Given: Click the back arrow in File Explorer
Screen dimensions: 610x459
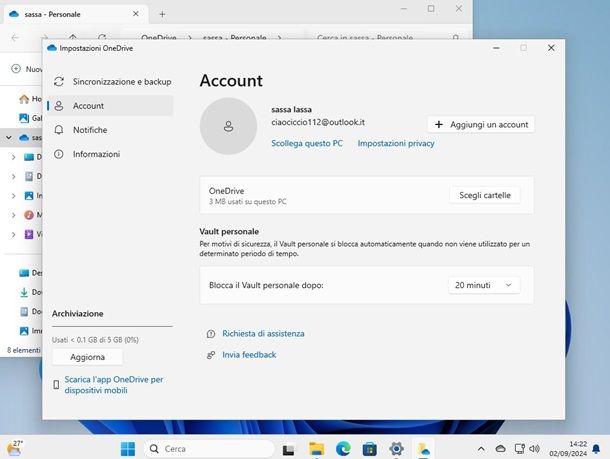Looking at the screenshot, I should (15, 38).
